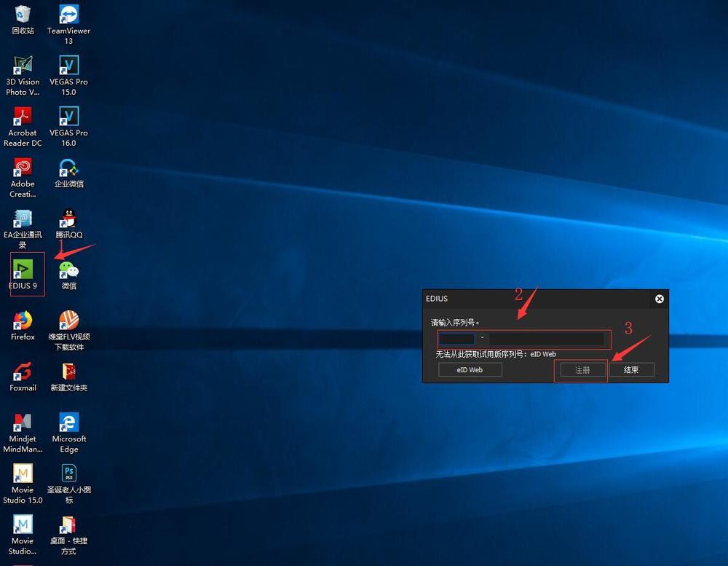Open the Recycle Bin (回收站)
This screenshot has width=728, height=566.
pos(23,16)
